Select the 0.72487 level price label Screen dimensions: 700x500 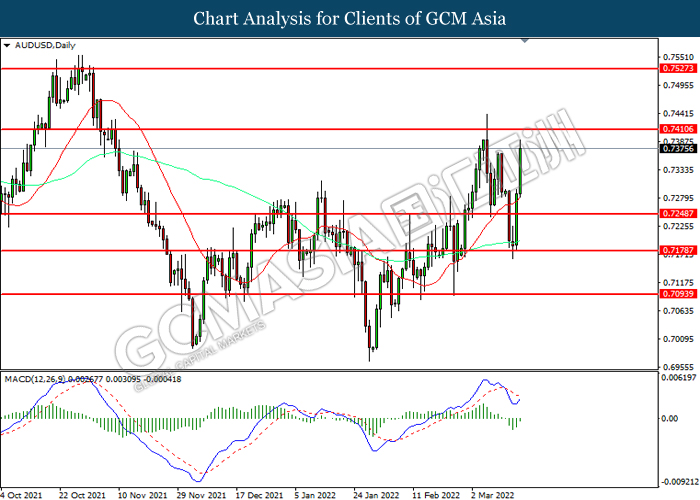(678, 213)
